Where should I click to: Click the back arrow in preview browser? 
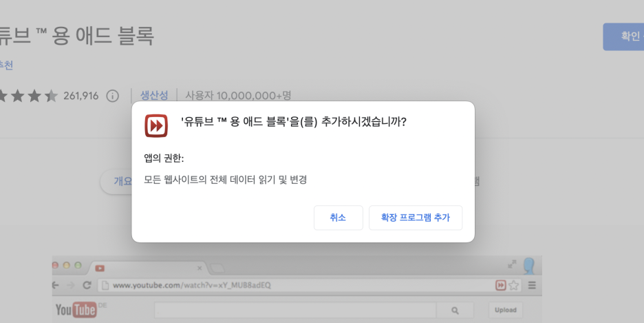click(x=56, y=285)
